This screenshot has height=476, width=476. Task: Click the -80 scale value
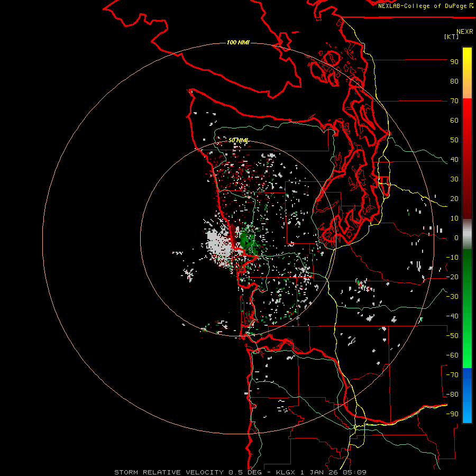coord(452,395)
